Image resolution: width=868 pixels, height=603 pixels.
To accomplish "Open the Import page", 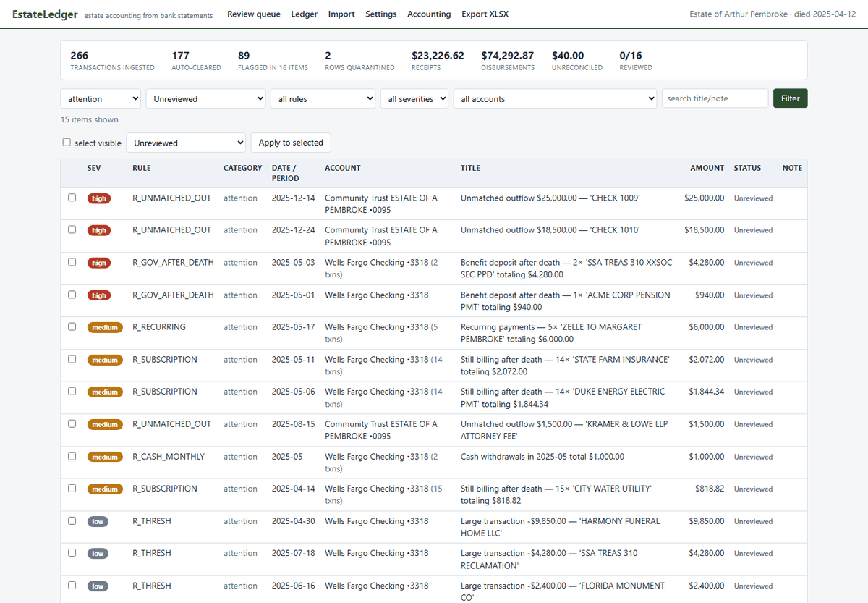I will click(341, 14).
